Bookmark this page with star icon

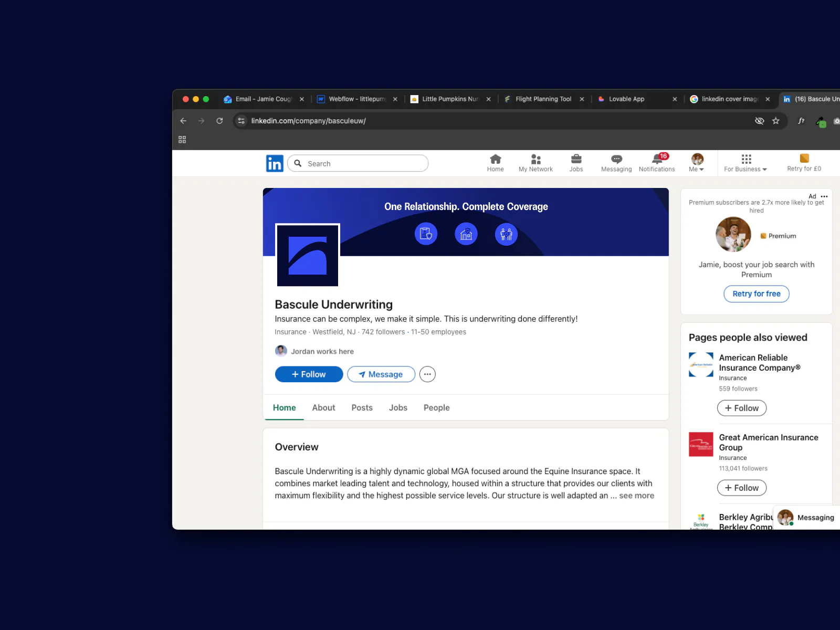(776, 121)
